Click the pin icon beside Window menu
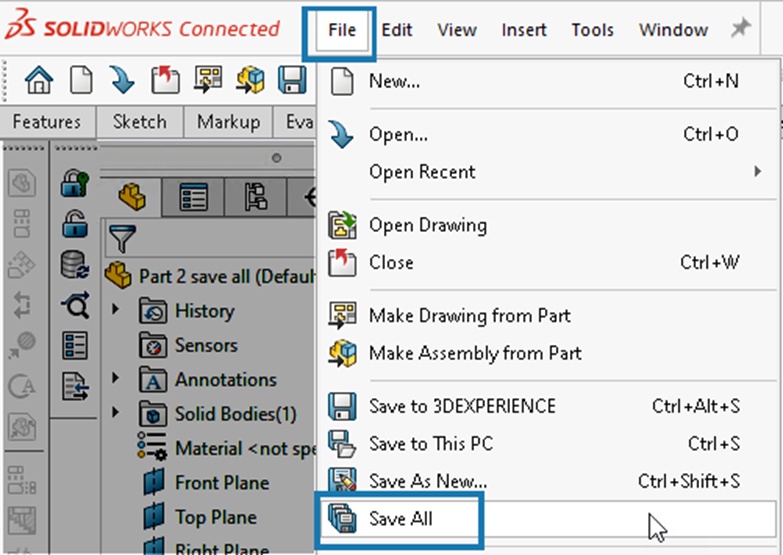Image resolution: width=783 pixels, height=555 pixels. pyautogui.click(x=741, y=29)
